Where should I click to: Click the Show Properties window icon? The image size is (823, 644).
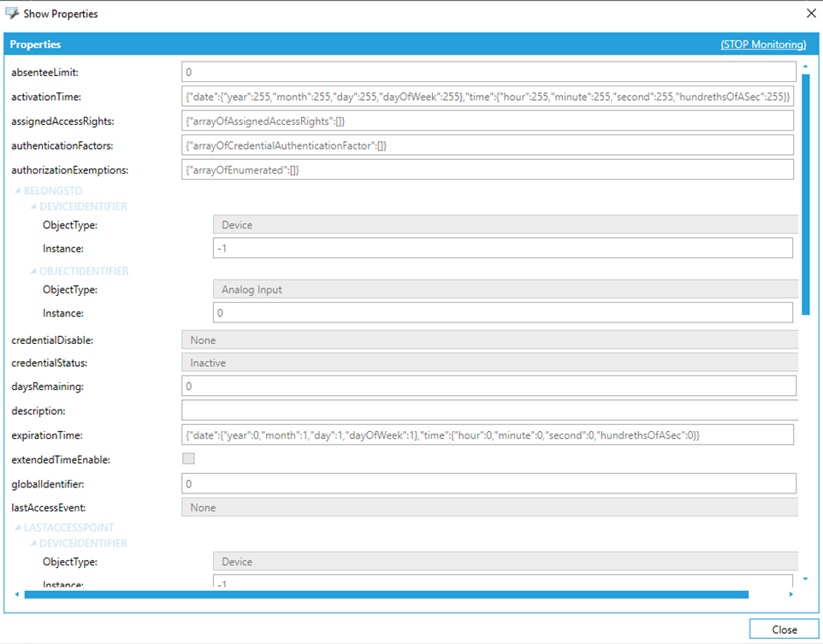pyautogui.click(x=12, y=14)
